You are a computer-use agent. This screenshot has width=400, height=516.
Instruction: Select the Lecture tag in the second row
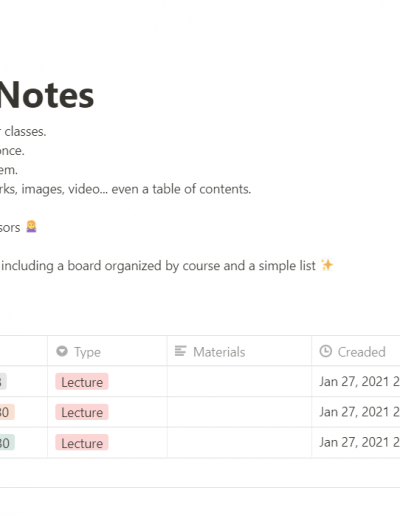tap(82, 412)
